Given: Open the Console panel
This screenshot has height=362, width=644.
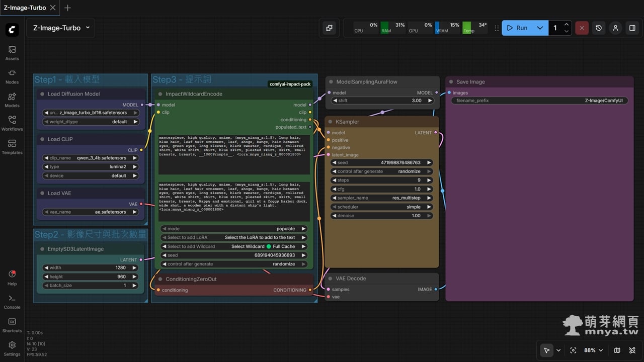Looking at the screenshot, I should [12, 301].
